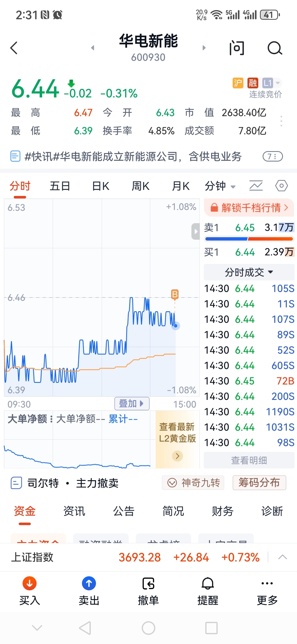297x644 pixels.
Task: Open the news flash document icon
Action: [x=15, y=156]
